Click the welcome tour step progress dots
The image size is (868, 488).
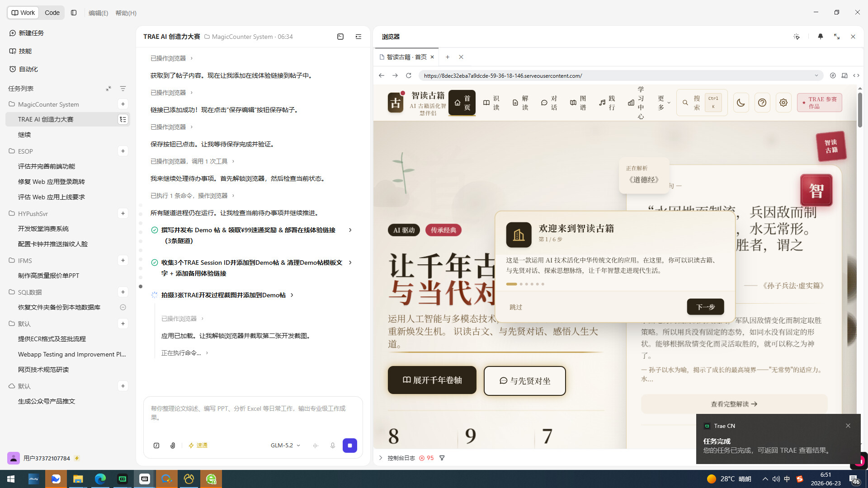tap(525, 284)
